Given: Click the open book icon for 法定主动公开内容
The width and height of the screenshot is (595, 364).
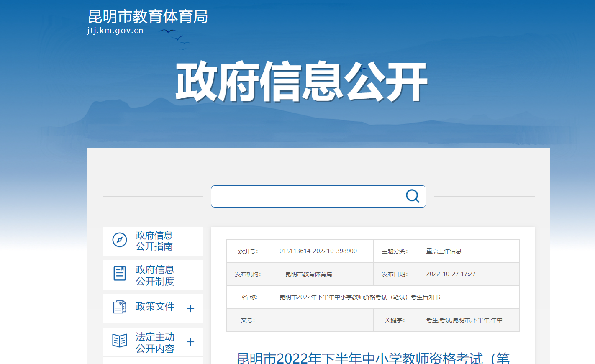Looking at the screenshot, I should (x=120, y=341).
